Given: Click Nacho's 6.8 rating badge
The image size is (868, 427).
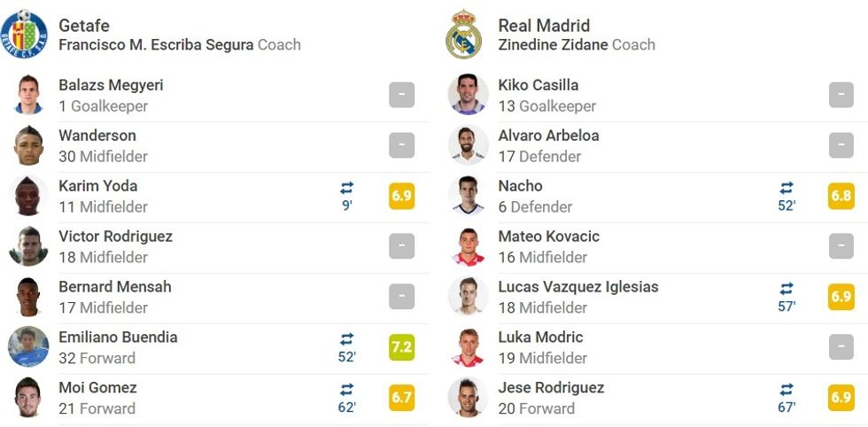Looking at the screenshot, I should tap(841, 196).
